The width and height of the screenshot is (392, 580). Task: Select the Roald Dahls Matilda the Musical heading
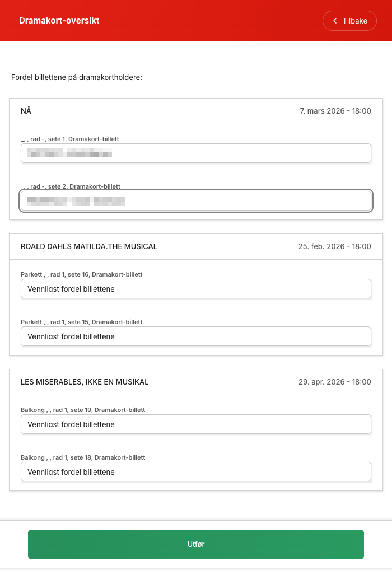tap(89, 246)
